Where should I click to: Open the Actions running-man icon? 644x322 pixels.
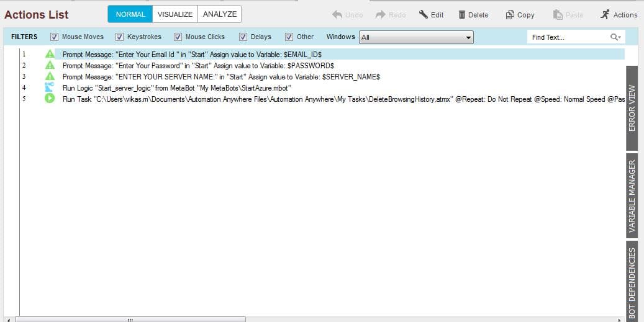[x=605, y=14]
